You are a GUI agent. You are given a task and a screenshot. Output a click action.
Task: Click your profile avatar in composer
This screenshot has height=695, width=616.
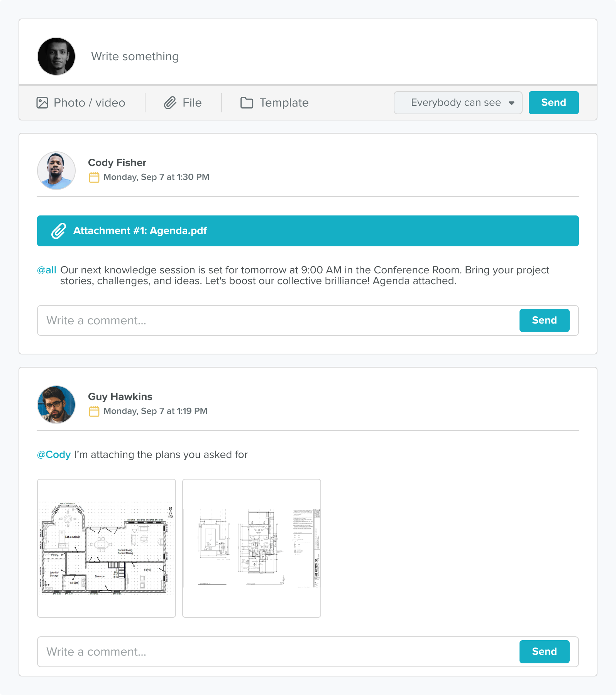pos(56,56)
